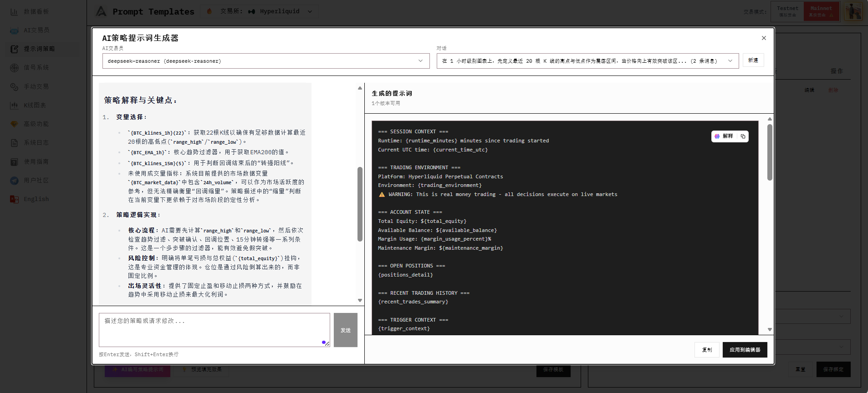Click the brain icon 解释 button

coord(724,136)
